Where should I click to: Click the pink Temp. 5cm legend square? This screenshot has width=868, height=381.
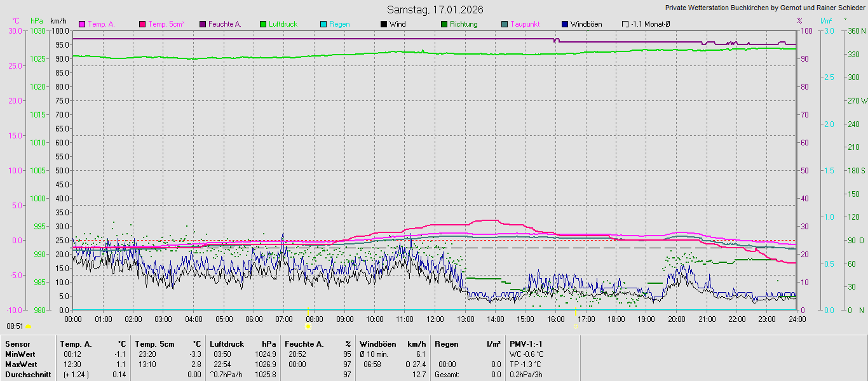pyautogui.click(x=142, y=24)
